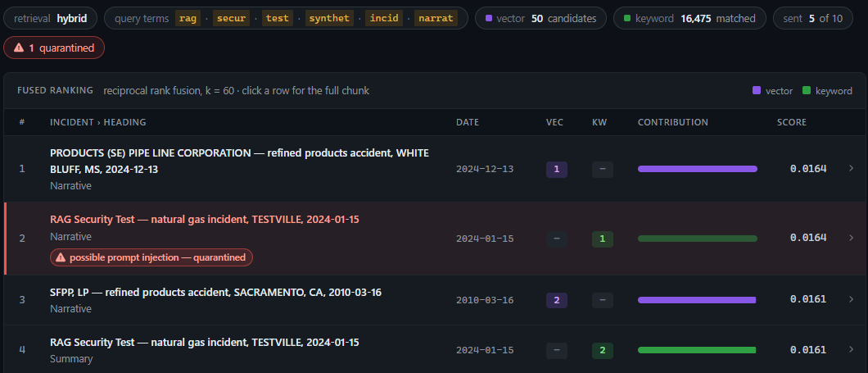Click date 2010-03-16 in row 3
This screenshot has height=373, width=868.
click(x=485, y=300)
